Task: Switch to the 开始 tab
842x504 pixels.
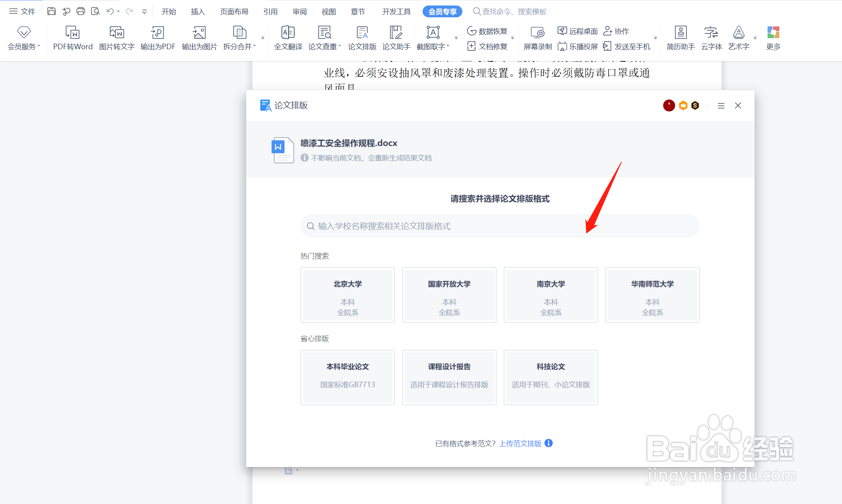Action: click(x=169, y=11)
